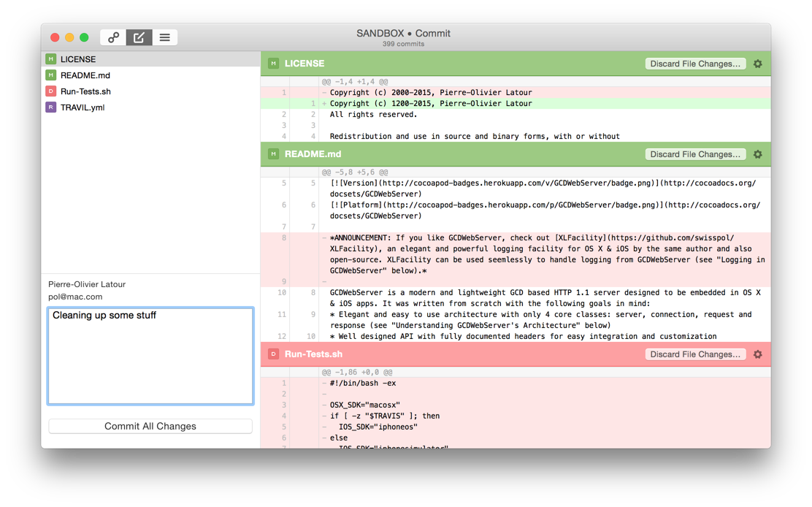Click the yellow minimize window button
Image resolution: width=812 pixels, height=507 pixels.
tap(69, 37)
